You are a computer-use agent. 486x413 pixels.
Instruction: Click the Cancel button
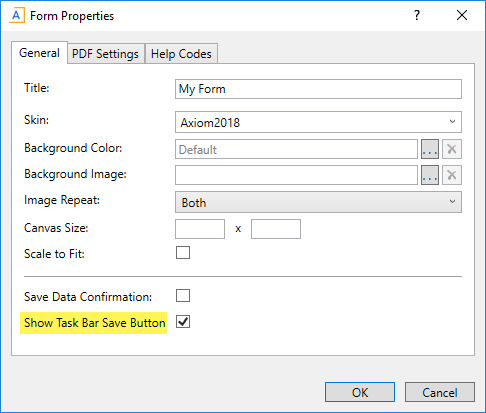click(440, 392)
